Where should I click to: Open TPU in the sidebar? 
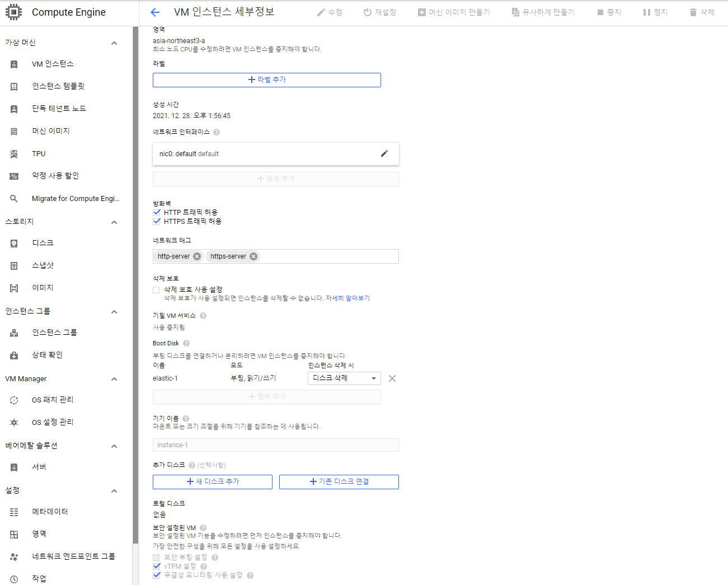pyautogui.click(x=39, y=153)
